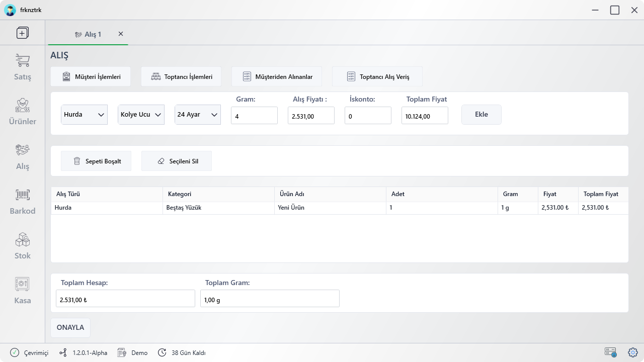Click the Ekle button
The image size is (644, 362).
(x=481, y=115)
